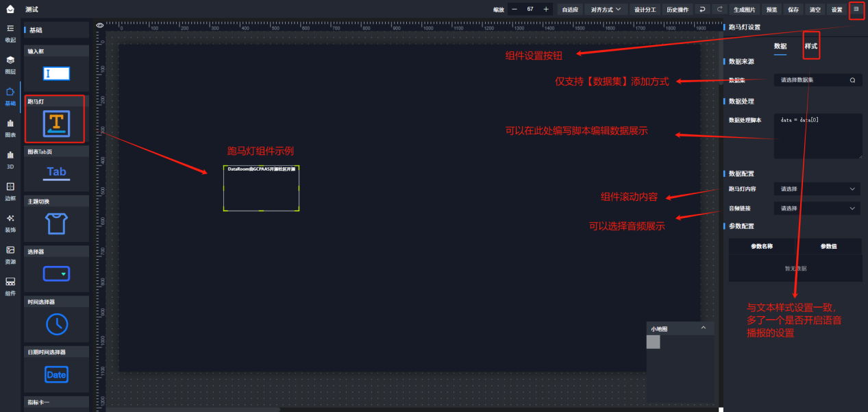The height and width of the screenshot is (412, 868).
Task: Switch to the 数据 tab
Action: [780, 46]
